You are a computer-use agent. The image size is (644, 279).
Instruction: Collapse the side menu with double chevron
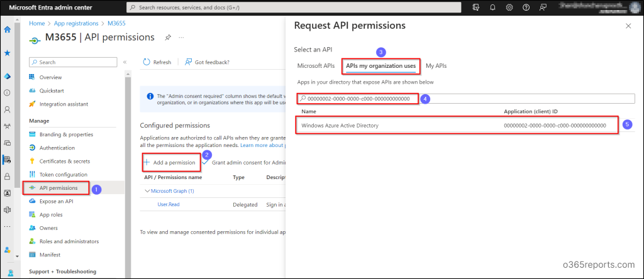pos(125,62)
